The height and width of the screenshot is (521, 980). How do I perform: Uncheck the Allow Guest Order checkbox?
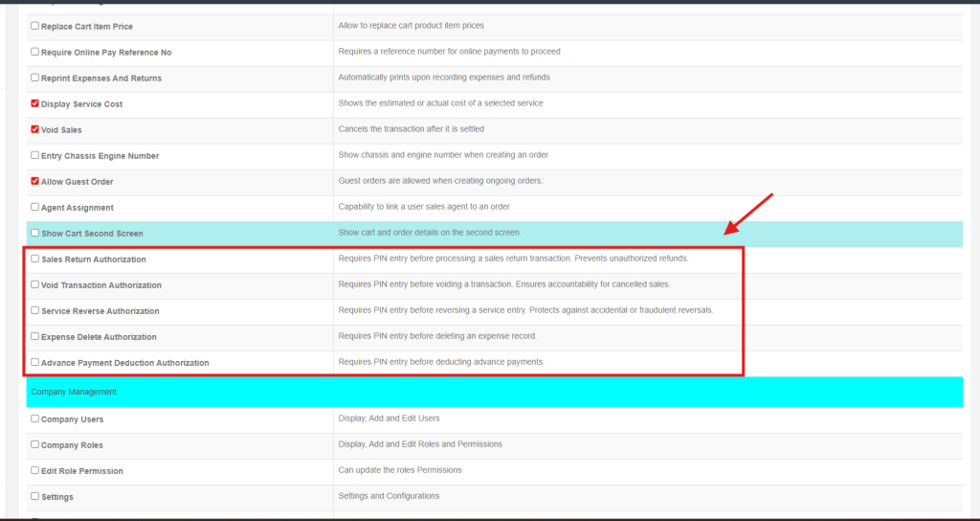pyautogui.click(x=35, y=181)
